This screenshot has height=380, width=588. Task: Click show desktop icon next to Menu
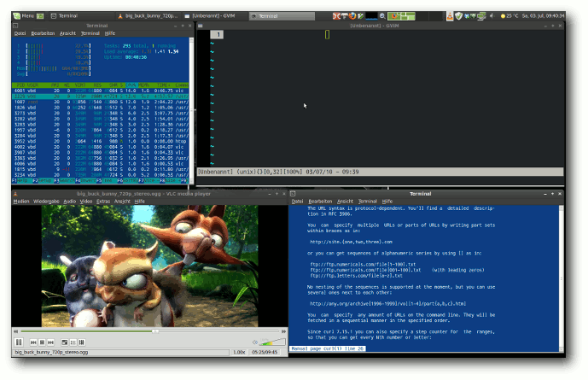tap(40, 15)
